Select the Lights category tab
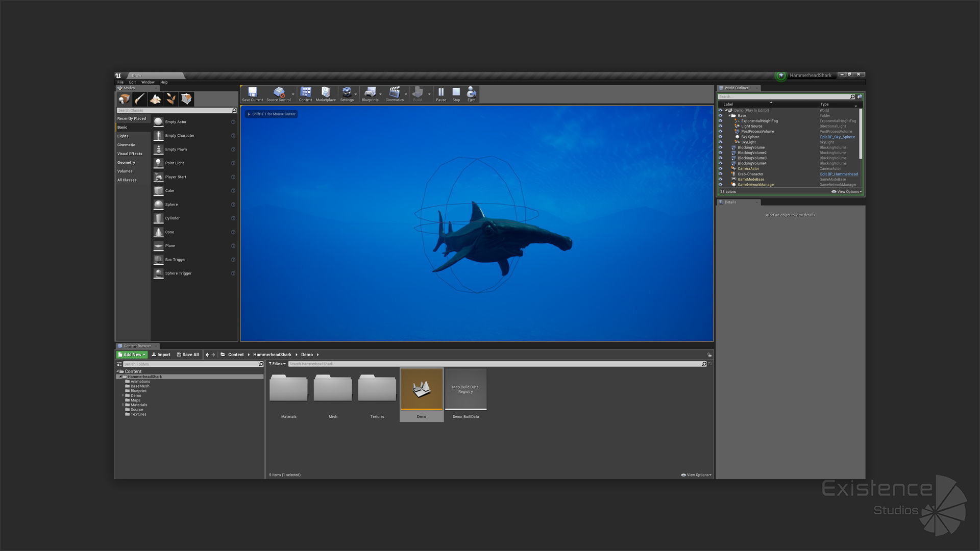Image resolution: width=980 pixels, height=551 pixels. (133, 136)
